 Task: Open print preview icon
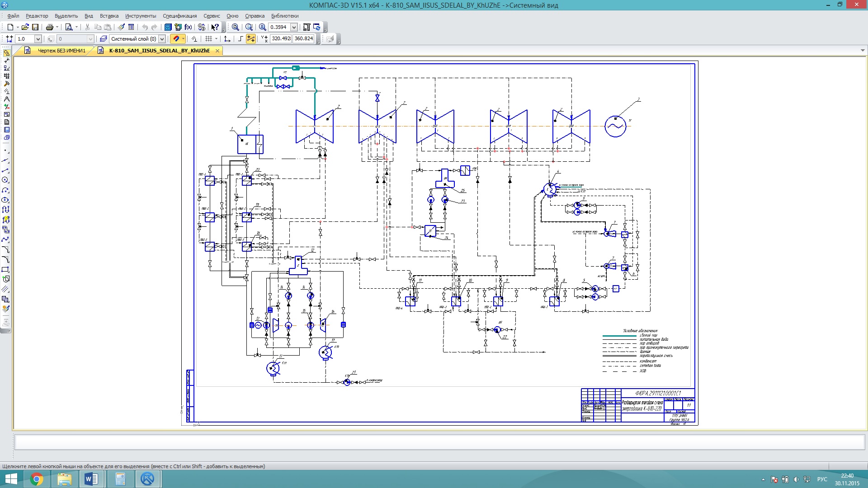(x=69, y=27)
